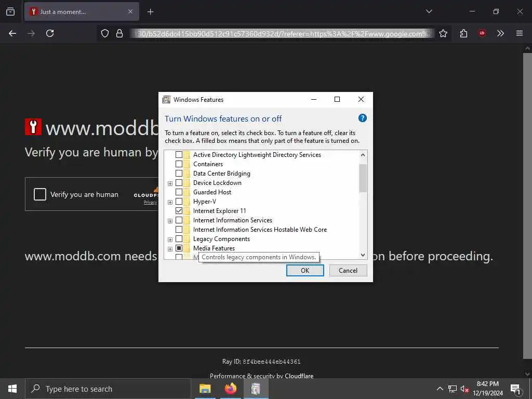Enable the Guarded Host checkbox

tap(179, 192)
